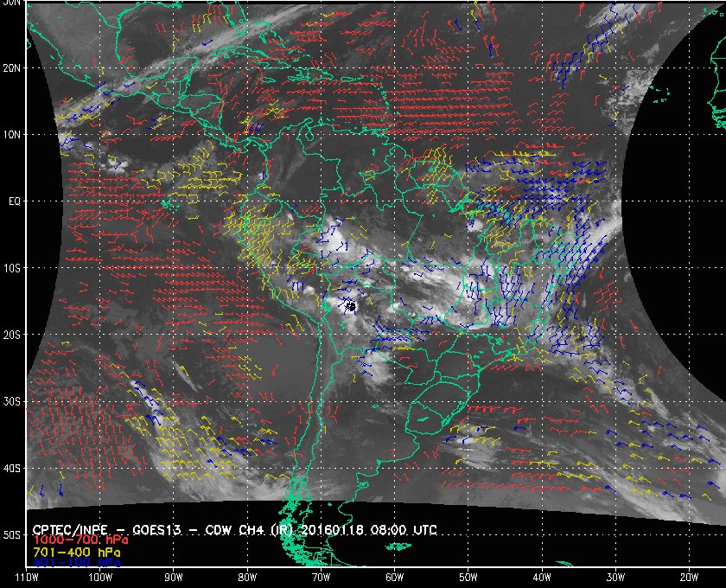Viewport: 726px width, 588px height.
Task: Click the 70W longitude label
Action: [321, 578]
